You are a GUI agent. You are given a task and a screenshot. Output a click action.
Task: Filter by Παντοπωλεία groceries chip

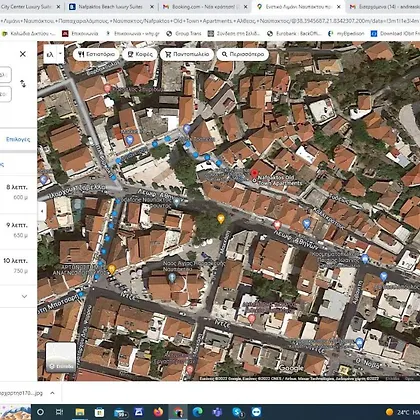pos(187,54)
